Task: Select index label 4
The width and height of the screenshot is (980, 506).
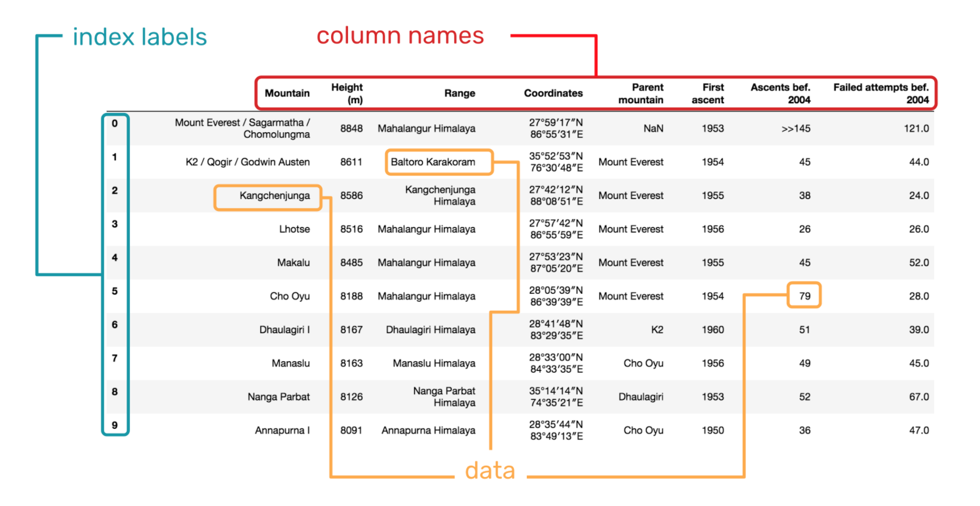Action: 115,257
